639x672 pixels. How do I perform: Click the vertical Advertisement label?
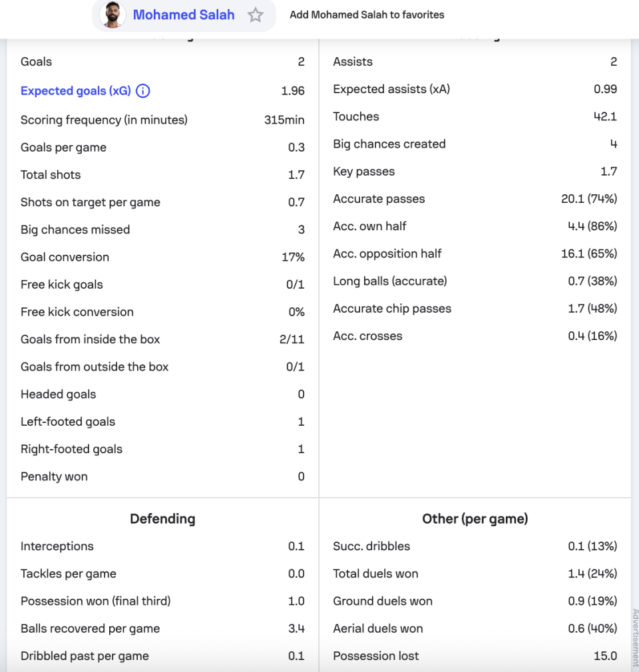(634, 639)
